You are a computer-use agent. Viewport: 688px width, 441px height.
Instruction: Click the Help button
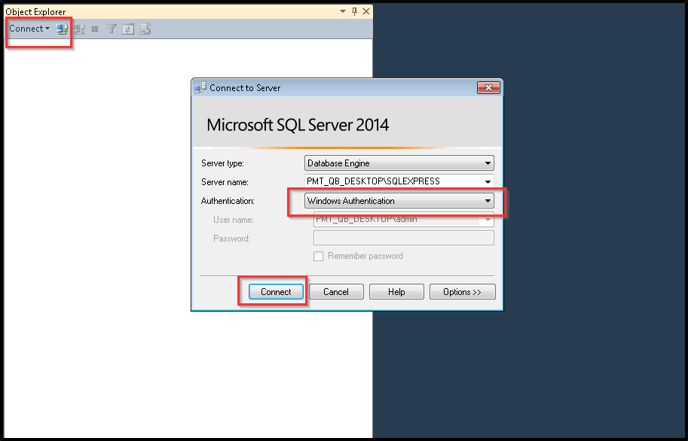tap(396, 292)
